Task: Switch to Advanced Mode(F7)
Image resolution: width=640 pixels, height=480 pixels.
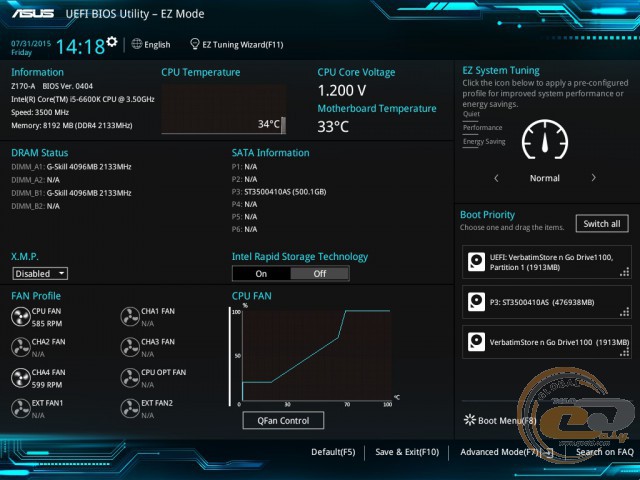Action: 500,452
